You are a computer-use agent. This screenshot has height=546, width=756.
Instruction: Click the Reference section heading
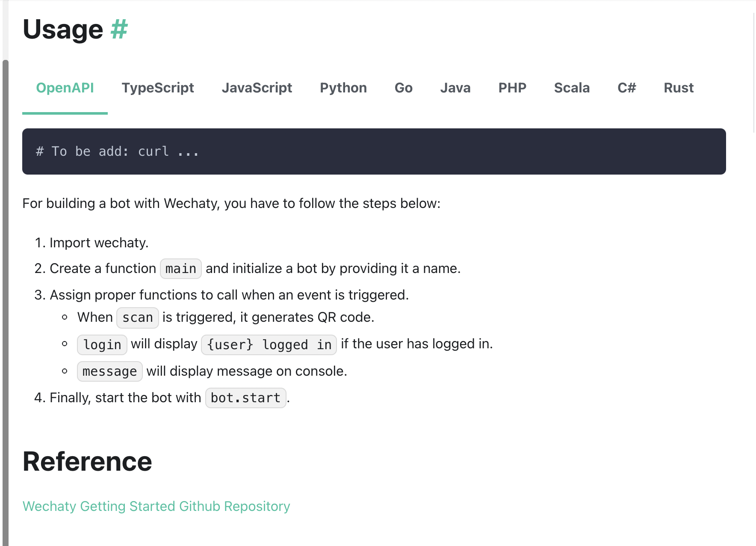(x=87, y=461)
